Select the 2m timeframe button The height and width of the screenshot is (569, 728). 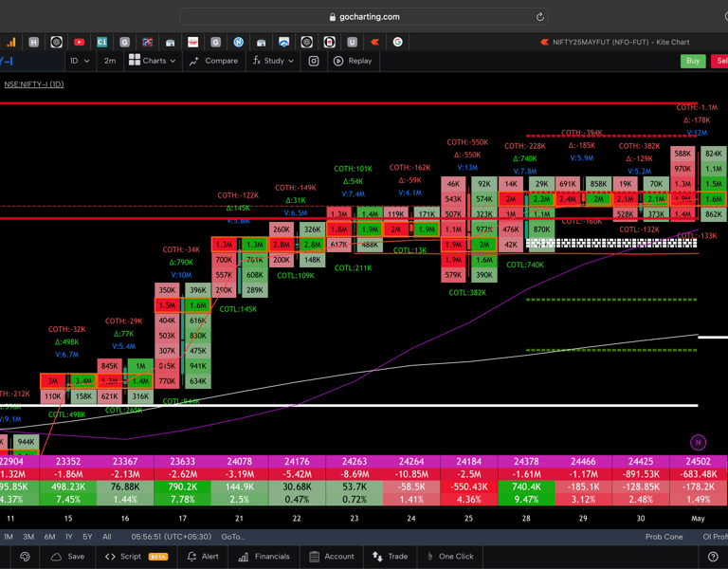coord(110,61)
